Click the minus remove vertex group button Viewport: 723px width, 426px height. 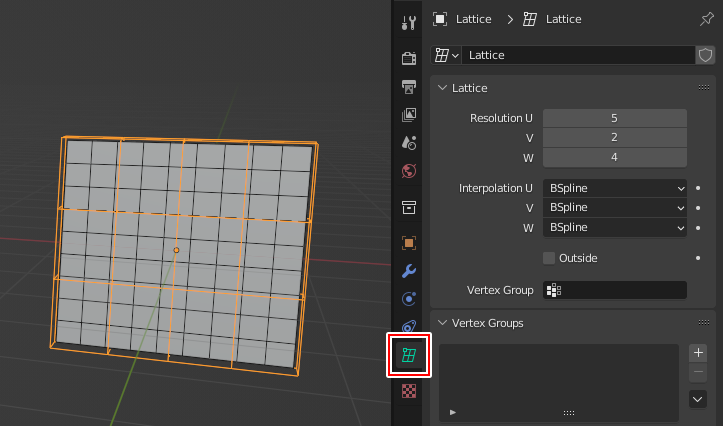click(x=699, y=372)
